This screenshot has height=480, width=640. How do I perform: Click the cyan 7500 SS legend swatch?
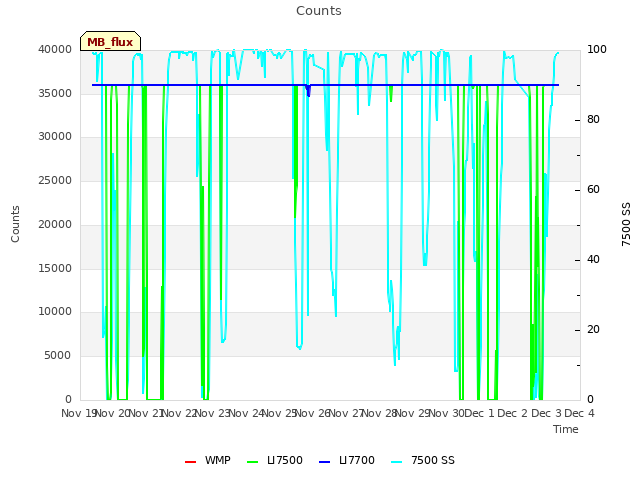(x=397, y=462)
